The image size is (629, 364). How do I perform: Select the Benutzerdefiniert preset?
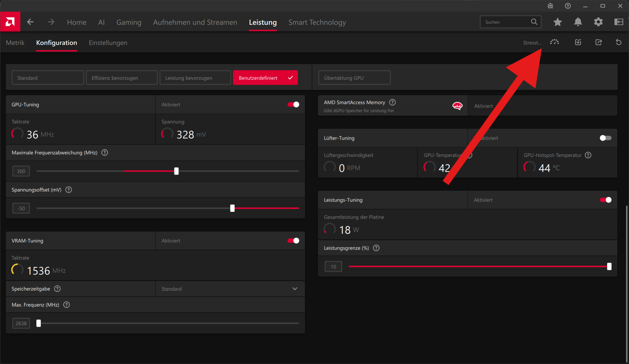pos(265,78)
